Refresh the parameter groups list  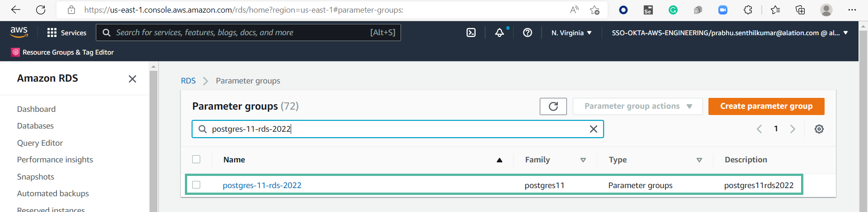[553, 106]
